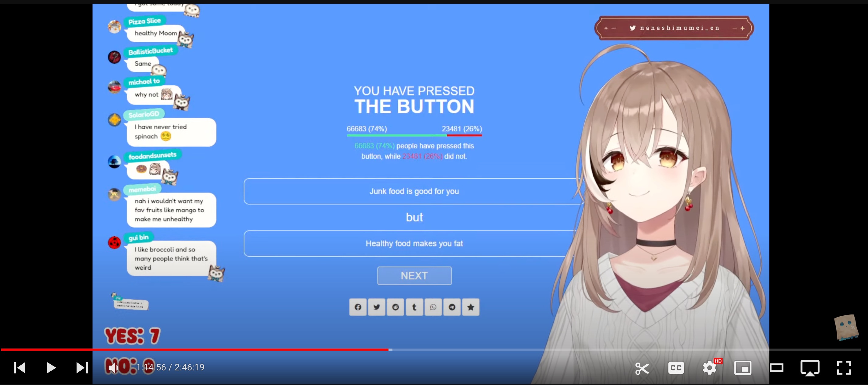Click 'I have never tried spinach' message

(171, 132)
